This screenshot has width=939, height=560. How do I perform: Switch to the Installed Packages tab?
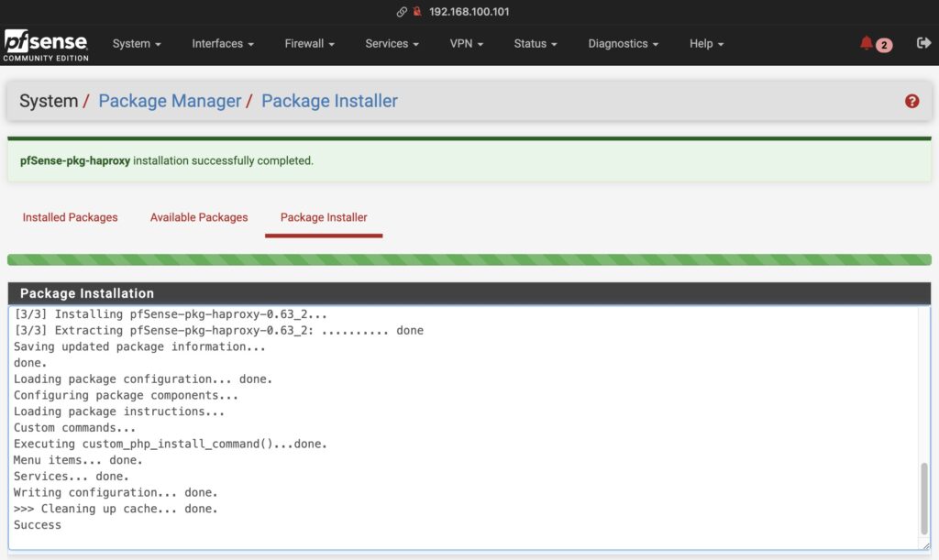[70, 217]
